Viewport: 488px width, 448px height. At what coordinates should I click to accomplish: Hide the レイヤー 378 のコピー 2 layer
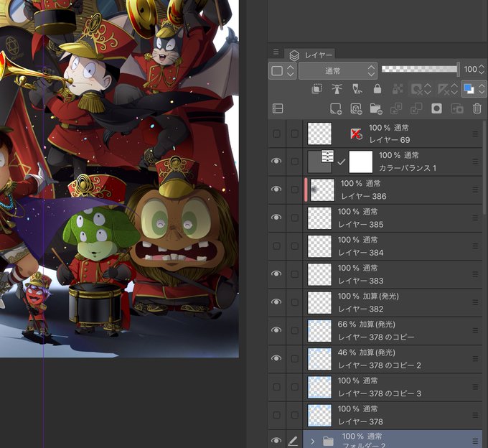[x=276, y=358]
